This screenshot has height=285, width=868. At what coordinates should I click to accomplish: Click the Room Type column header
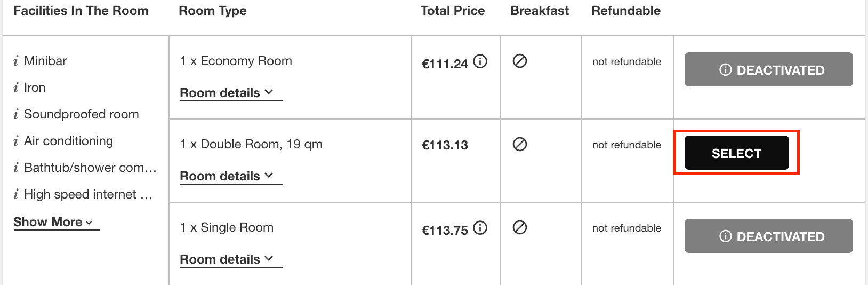pyautogui.click(x=213, y=11)
